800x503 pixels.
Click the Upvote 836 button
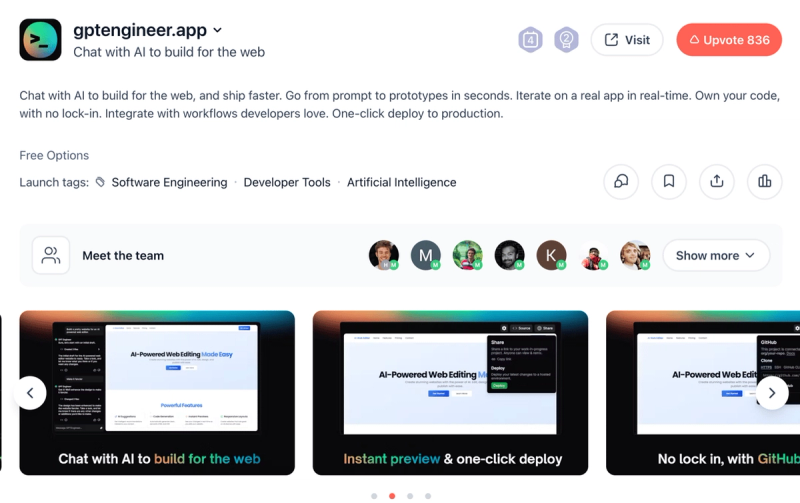point(729,40)
